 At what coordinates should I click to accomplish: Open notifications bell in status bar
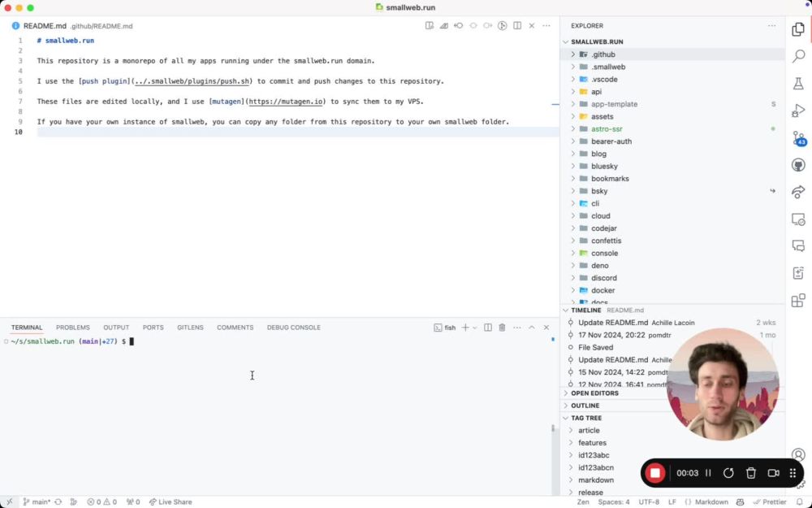800,502
